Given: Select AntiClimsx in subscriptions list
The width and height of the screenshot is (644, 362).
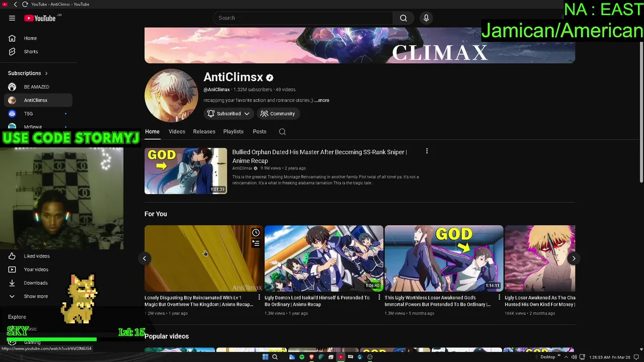Looking at the screenshot, I should [38, 100].
